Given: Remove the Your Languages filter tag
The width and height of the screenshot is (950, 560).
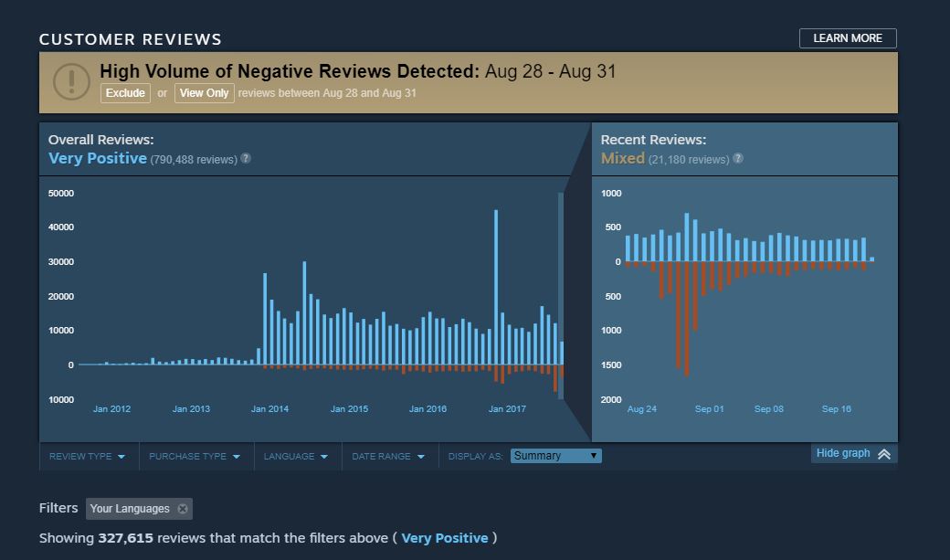Looking at the screenshot, I should [182, 509].
